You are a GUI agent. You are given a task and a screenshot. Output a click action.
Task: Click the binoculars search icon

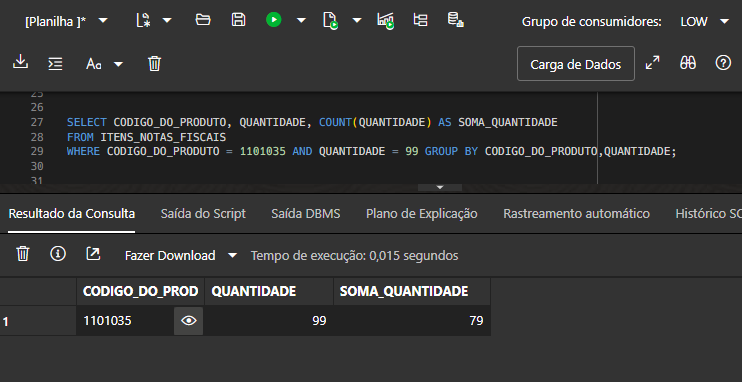[x=688, y=63]
